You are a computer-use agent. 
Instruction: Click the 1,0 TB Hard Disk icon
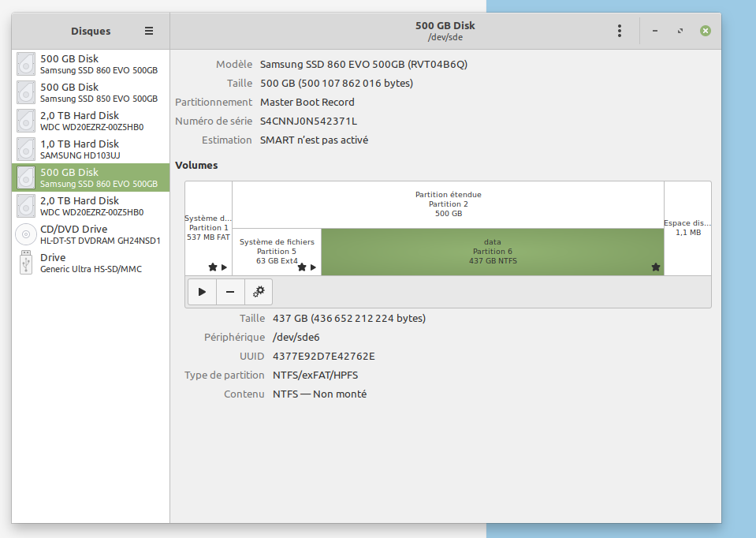(x=26, y=149)
